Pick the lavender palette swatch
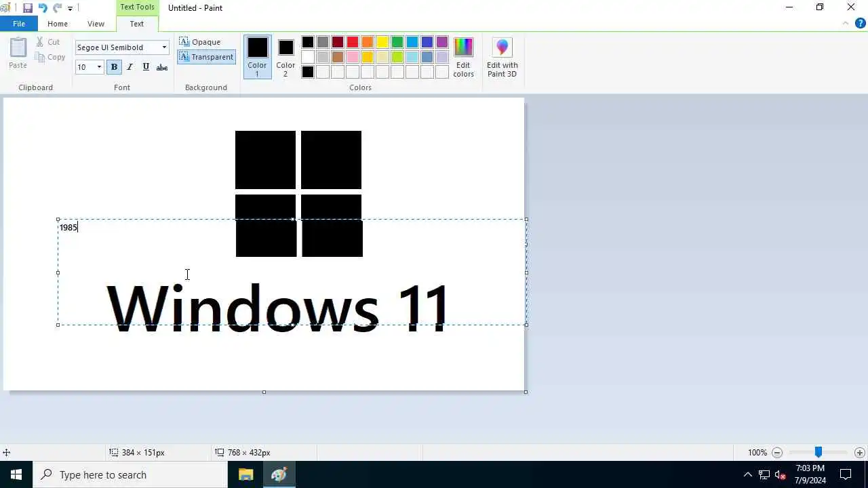This screenshot has height=488, width=868. click(x=442, y=57)
